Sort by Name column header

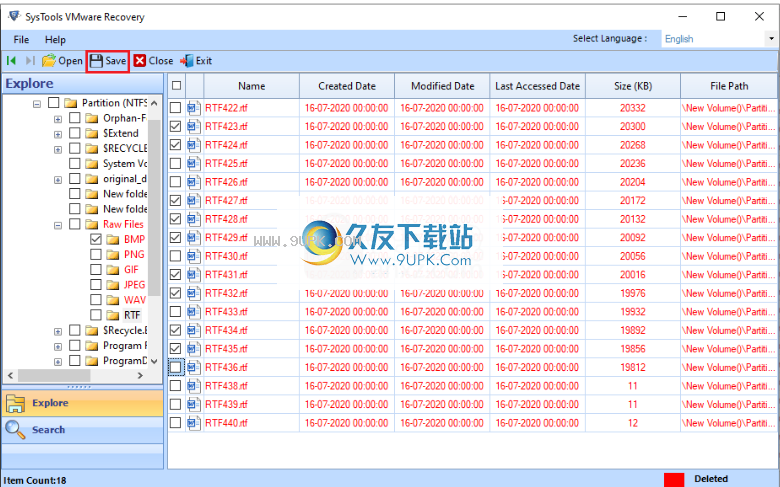coord(251,86)
